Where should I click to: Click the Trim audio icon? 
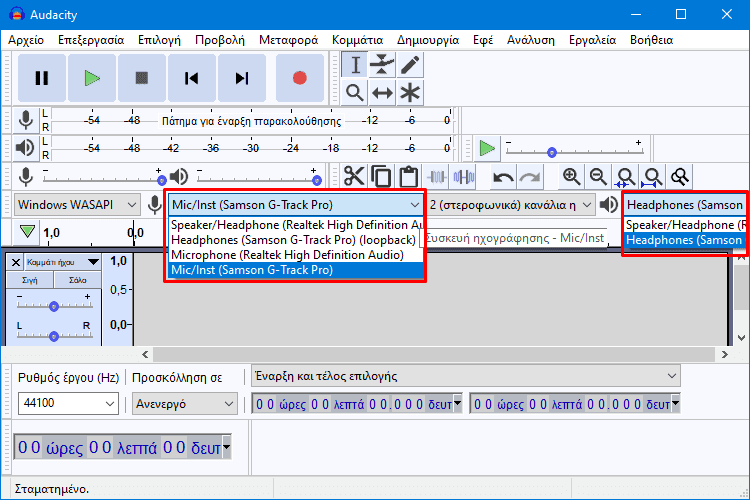pos(436,177)
